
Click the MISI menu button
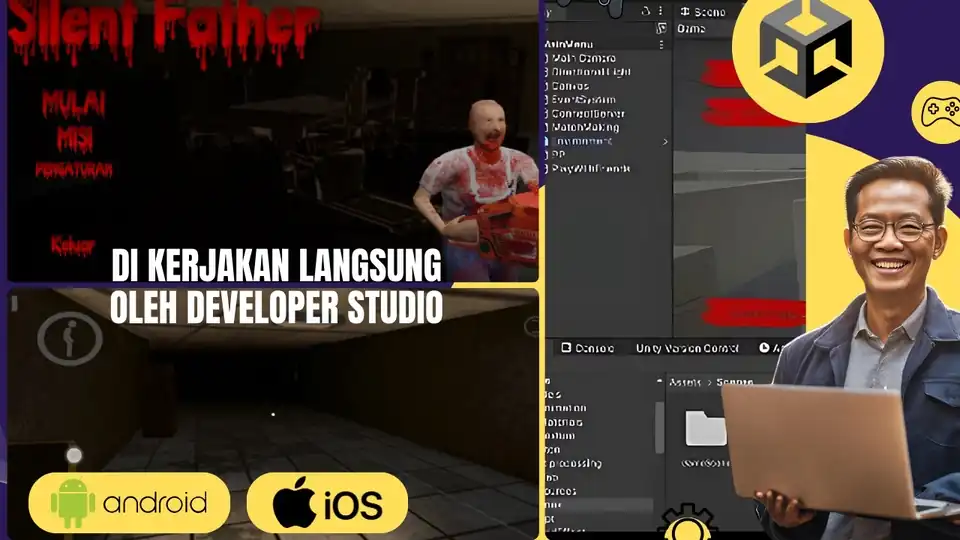coord(75,138)
